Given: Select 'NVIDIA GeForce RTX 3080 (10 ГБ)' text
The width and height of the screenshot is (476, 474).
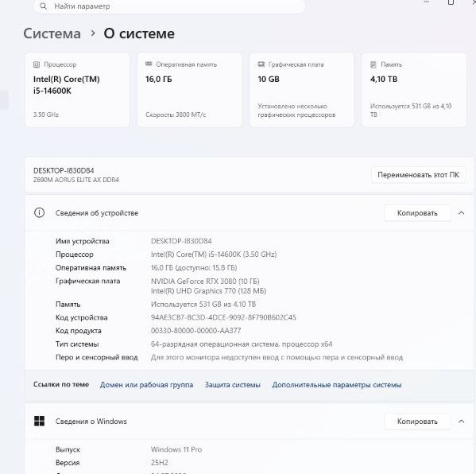Looking at the screenshot, I should [205, 281].
